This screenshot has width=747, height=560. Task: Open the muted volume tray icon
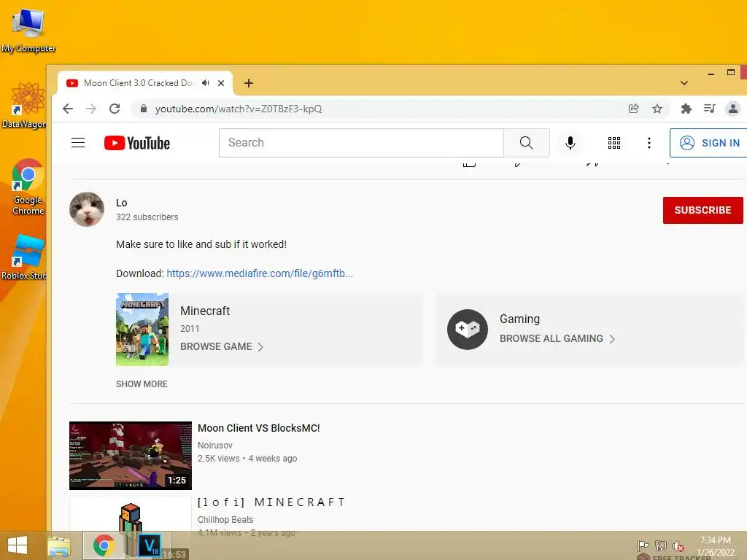coord(678,546)
